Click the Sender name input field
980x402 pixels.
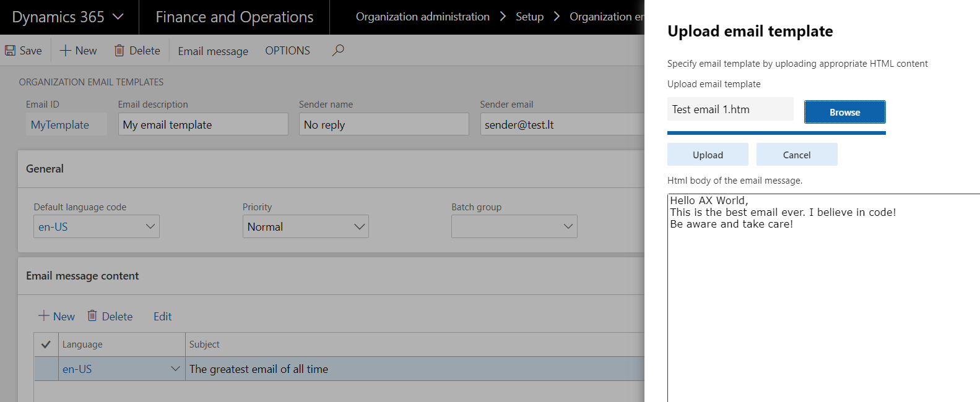click(x=384, y=124)
